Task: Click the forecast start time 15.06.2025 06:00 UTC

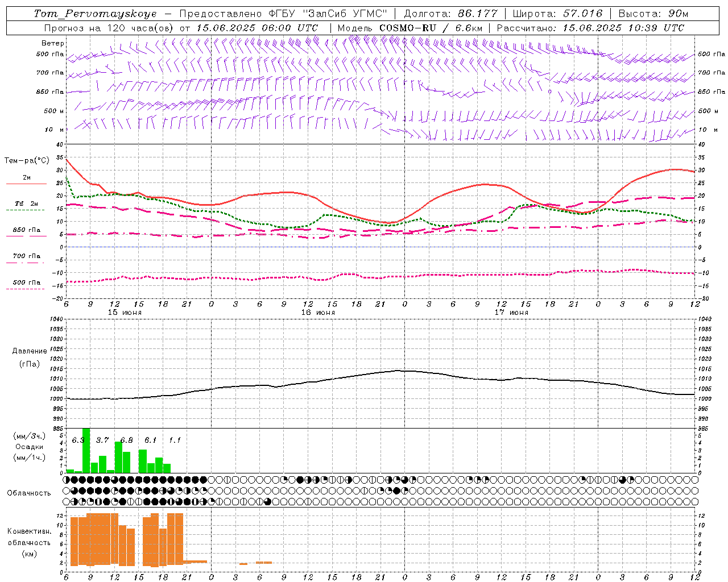Action: point(257,28)
